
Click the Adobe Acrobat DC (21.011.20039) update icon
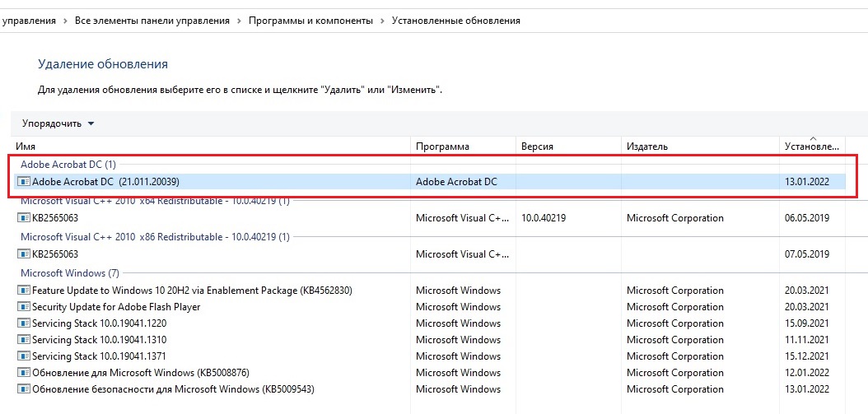tap(23, 181)
